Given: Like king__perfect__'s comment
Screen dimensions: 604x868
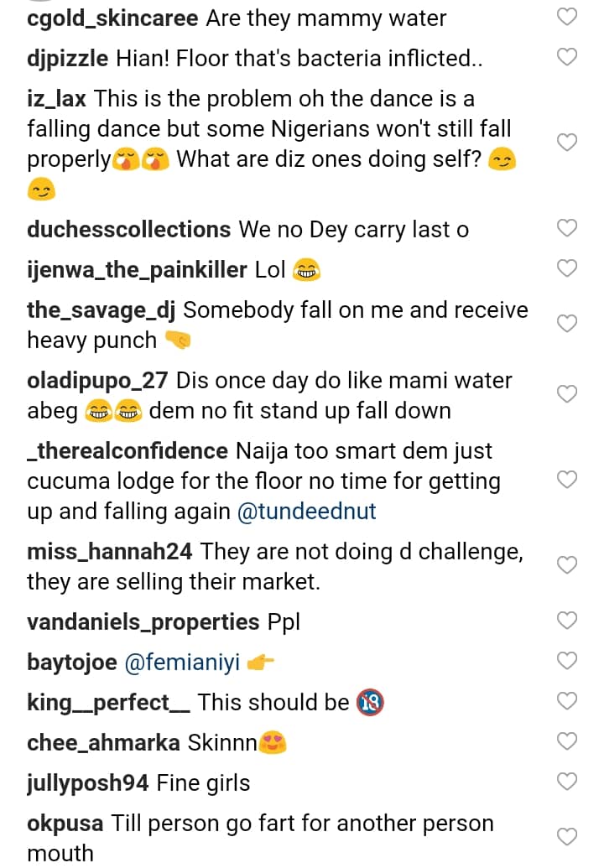Looking at the screenshot, I should [568, 701].
